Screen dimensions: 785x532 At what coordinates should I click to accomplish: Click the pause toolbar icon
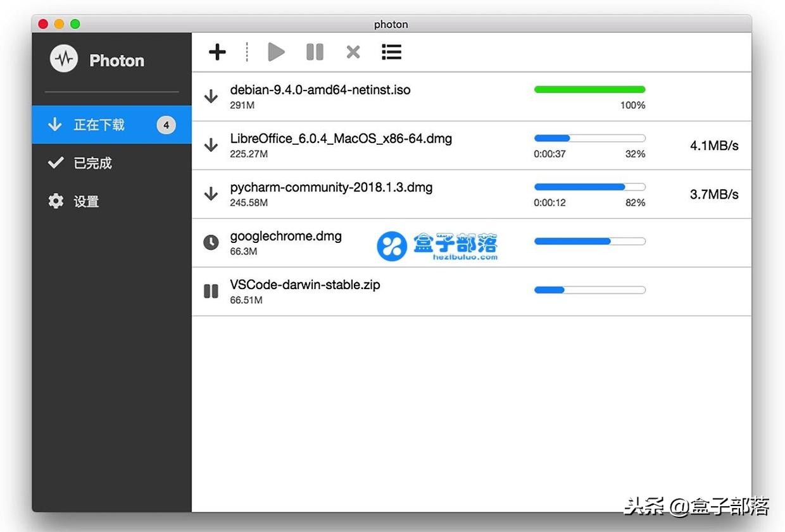315,52
